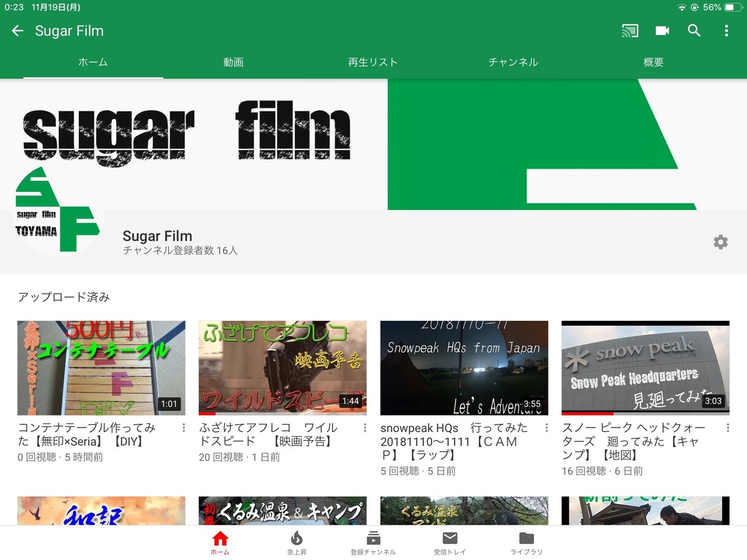Tap 20 回視聴・1 日前 metadata
This screenshot has height=560, width=747.
pos(239,457)
